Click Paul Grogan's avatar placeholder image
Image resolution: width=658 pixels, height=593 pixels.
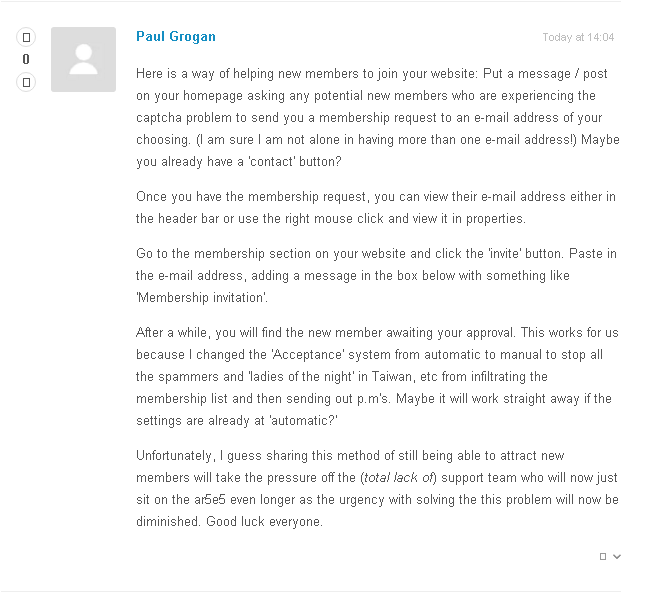pos(83,59)
